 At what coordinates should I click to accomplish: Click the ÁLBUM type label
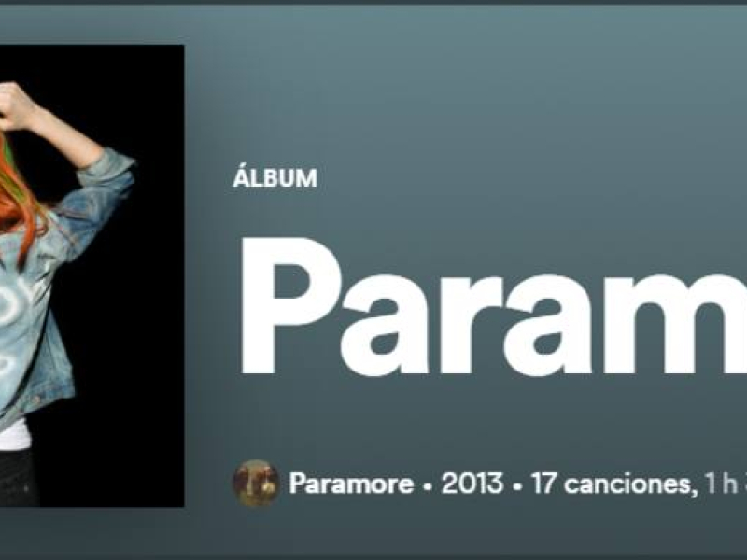275,178
